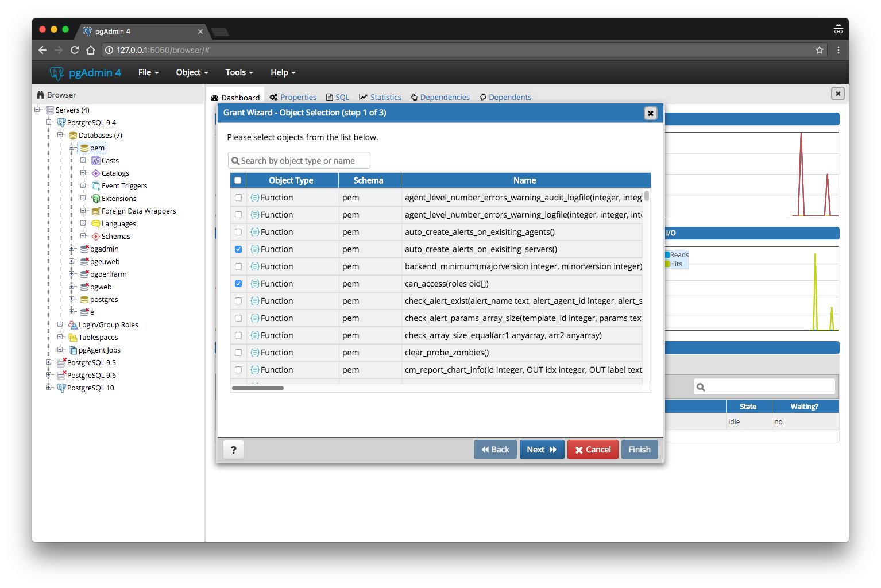Click the Event Triggers icon

pyautogui.click(x=96, y=186)
